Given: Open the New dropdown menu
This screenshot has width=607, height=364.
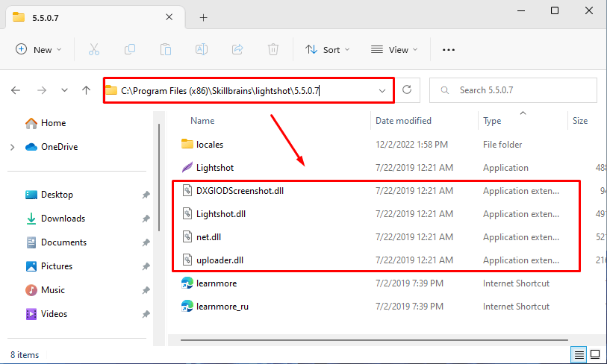Looking at the screenshot, I should point(38,49).
